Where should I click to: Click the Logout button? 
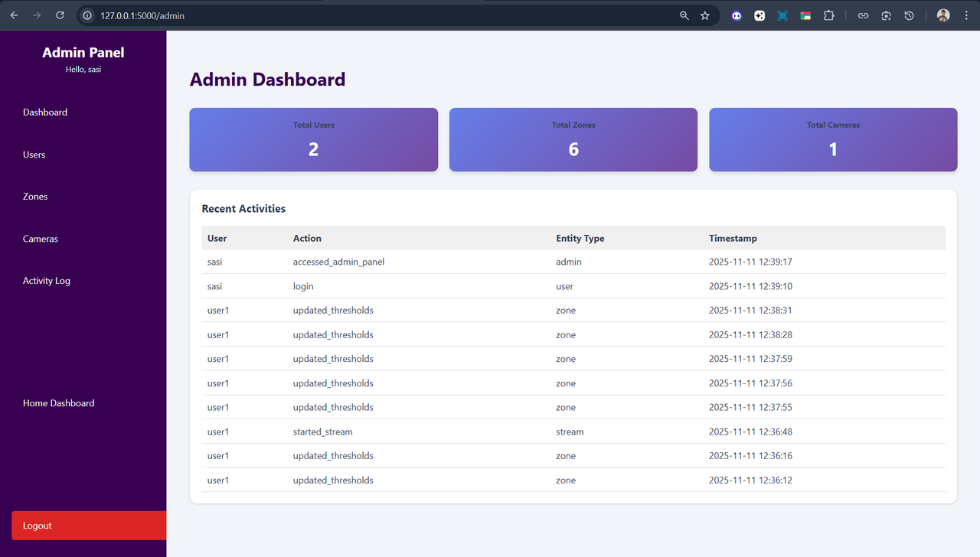pos(37,526)
